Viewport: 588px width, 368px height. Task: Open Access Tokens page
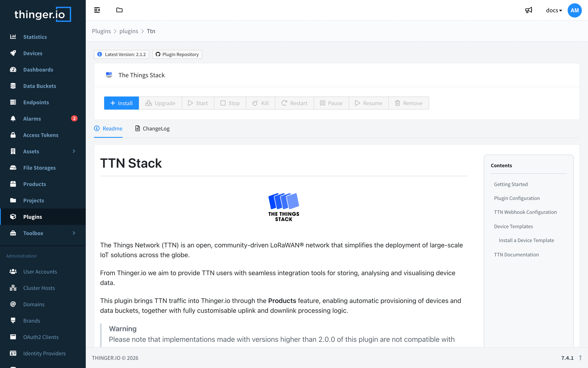click(x=43, y=135)
